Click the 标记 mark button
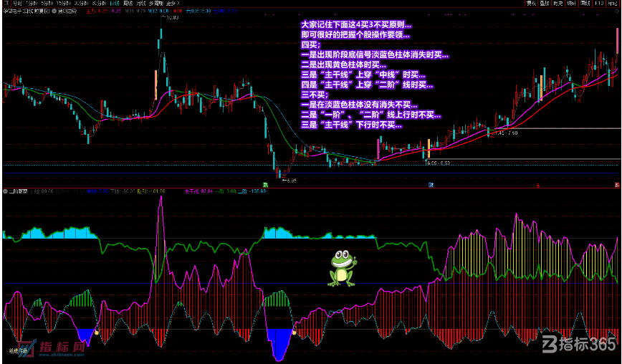The height and width of the screenshot is (364, 622). click(x=613, y=3)
